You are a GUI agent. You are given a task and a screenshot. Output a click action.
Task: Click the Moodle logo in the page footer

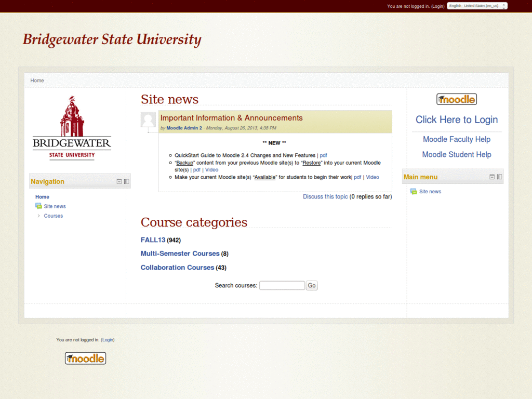click(x=86, y=358)
